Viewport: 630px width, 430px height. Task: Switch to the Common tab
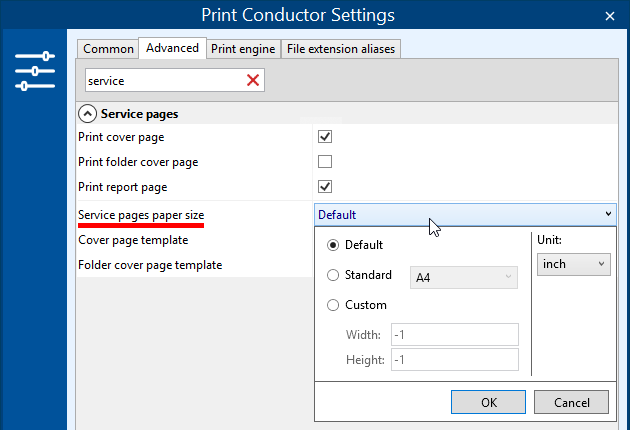pyautogui.click(x=108, y=49)
